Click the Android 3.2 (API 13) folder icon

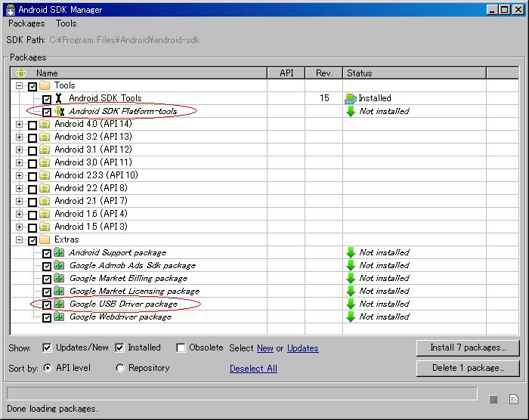click(x=45, y=137)
